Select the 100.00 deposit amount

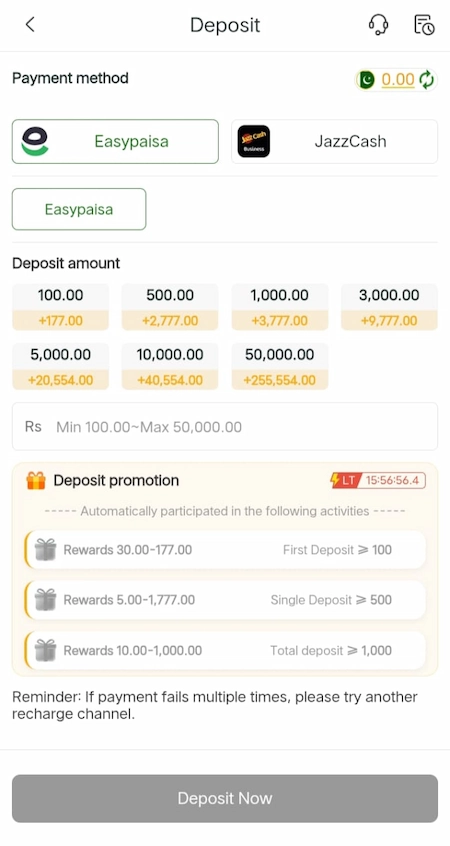pyautogui.click(x=60, y=307)
